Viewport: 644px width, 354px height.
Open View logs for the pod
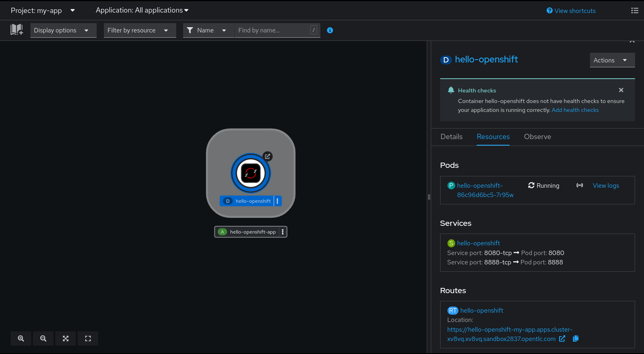pyautogui.click(x=605, y=186)
